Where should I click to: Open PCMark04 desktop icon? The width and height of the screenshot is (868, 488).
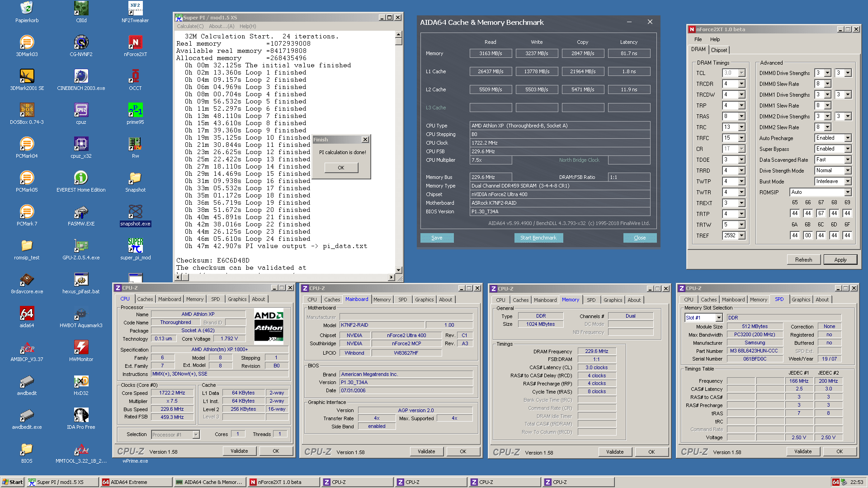pos(27,148)
